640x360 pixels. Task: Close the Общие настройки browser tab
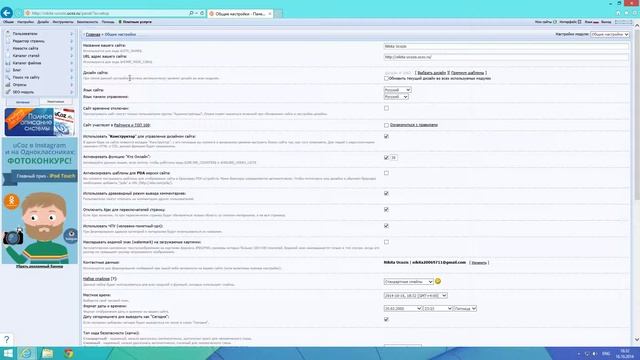point(269,14)
